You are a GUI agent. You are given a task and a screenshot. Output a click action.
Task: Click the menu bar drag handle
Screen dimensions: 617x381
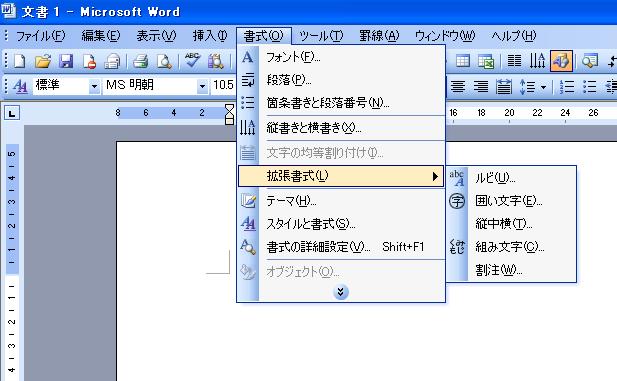click(6, 36)
